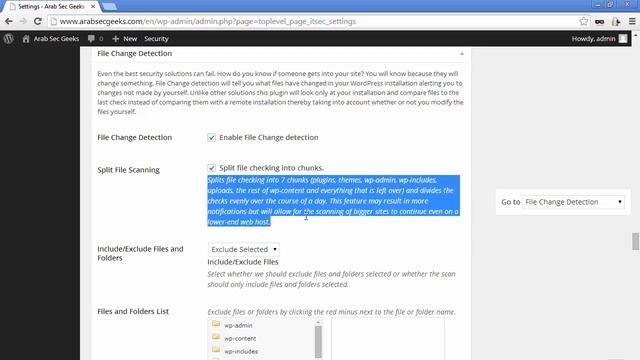This screenshot has width=640, height=360.
Task: Click the plus icon beside New
Action: [x=116, y=39]
